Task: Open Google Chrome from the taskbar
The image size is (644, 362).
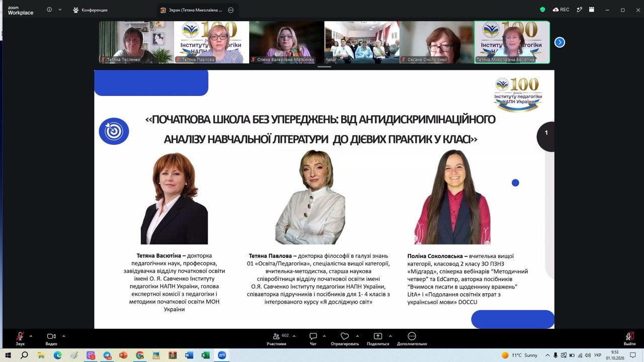Action: [x=140, y=355]
